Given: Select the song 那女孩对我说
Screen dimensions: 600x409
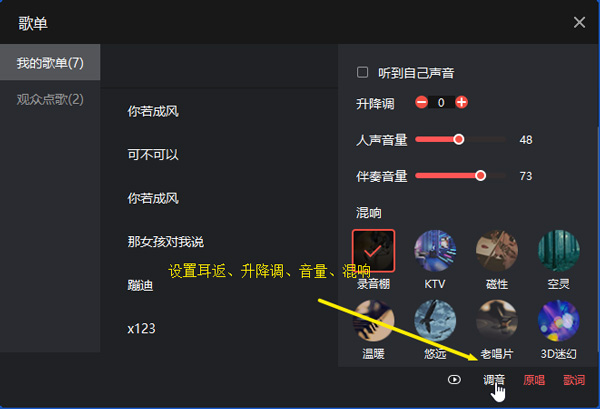Looking at the screenshot, I should coord(166,241).
